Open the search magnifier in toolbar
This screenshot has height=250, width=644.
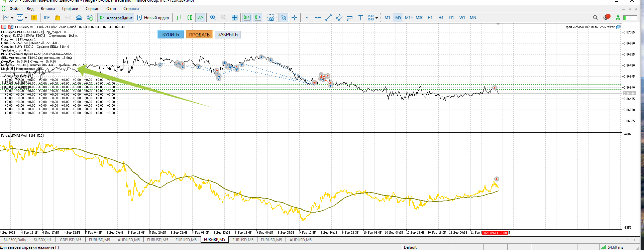point(595,18)
